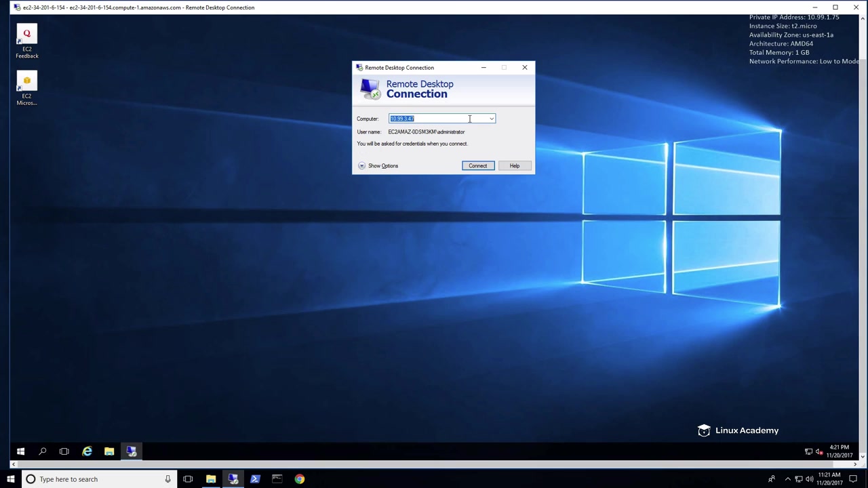
Task: Open Task View in remote taskbar
Action: [x=64, y=451]
